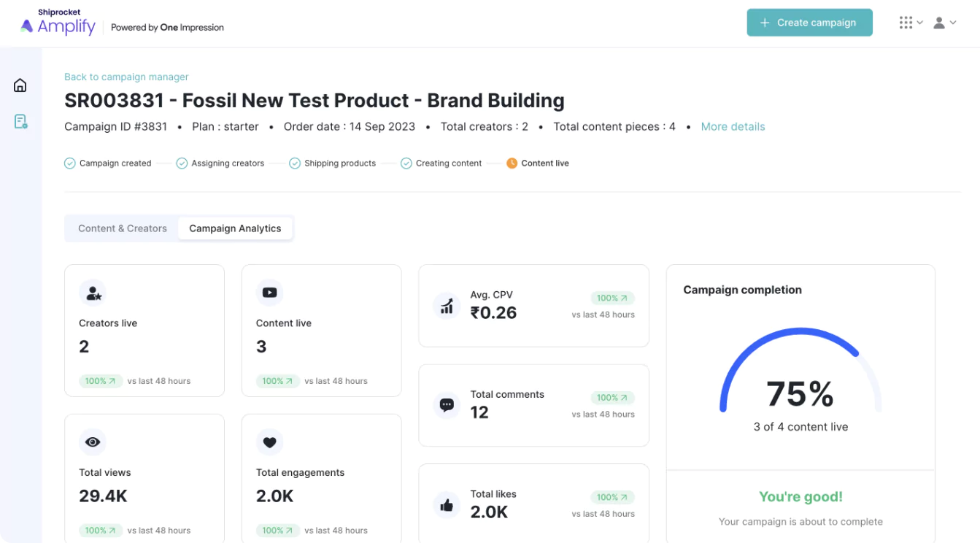Image resolution: width=980 pixels, height=543 pixels.
Task: Click the 100% badge under Creators live
Action: click(101, 381)
